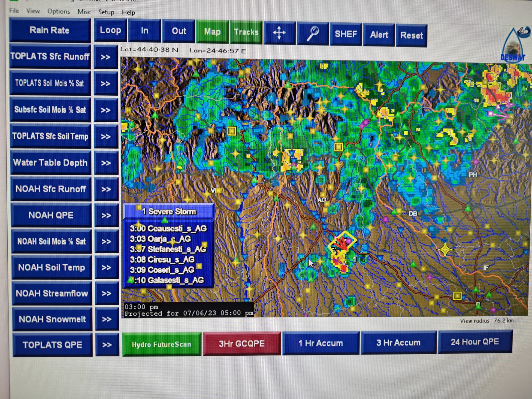
Task: Expand arrow beside Water Table Depth
Action: (x=106, y=163)
